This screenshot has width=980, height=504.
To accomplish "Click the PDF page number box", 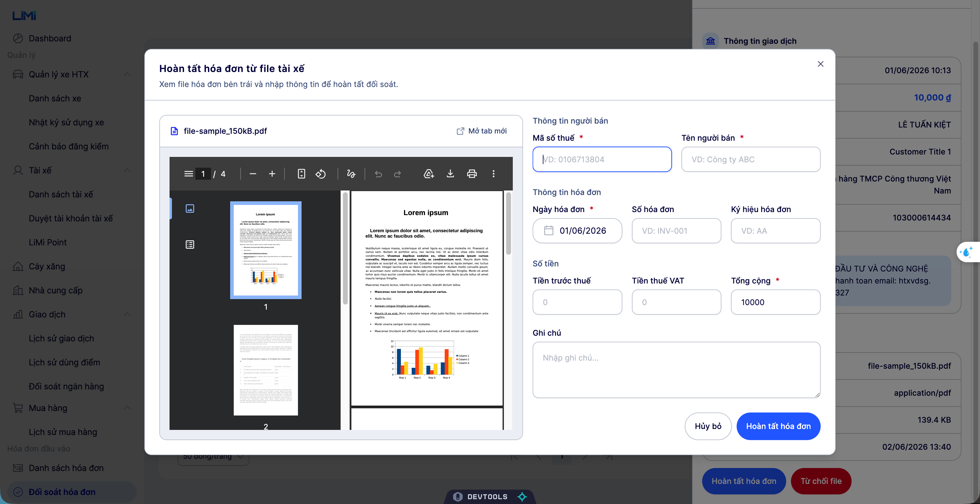I will 203,174.
